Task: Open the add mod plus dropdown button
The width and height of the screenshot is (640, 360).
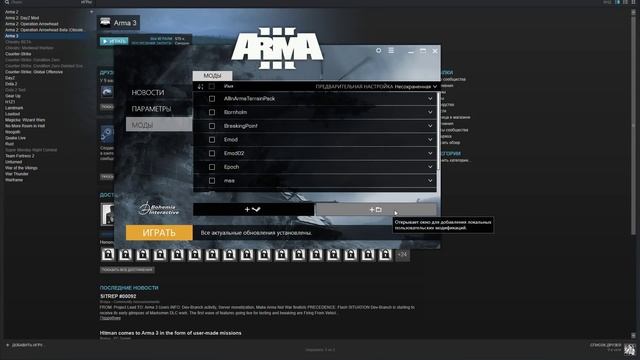Action: click(x=253, y=209)
